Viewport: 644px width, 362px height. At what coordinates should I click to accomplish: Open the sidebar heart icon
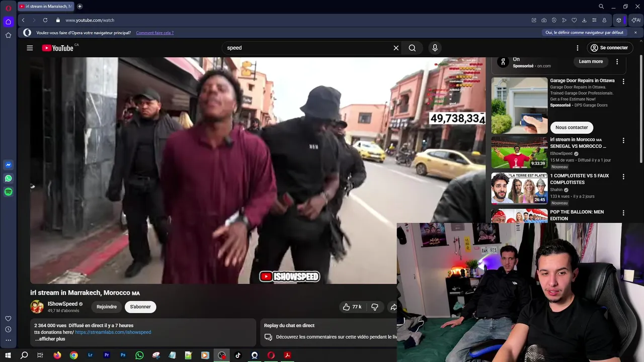8,319
